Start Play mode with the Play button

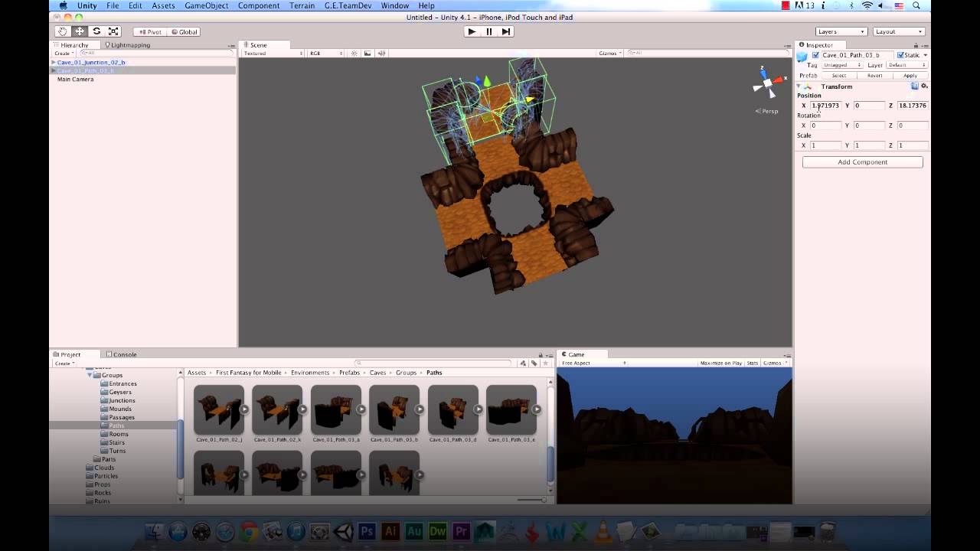pos(472,31)
